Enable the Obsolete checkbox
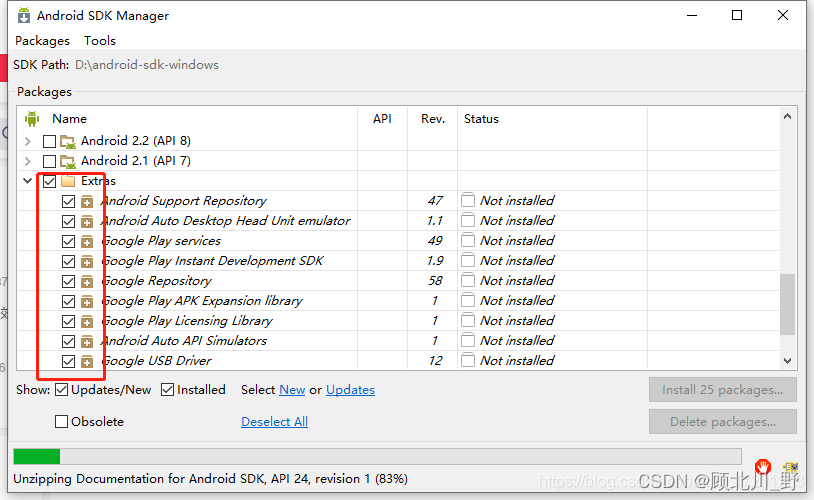Viewport: 814px width, 500px height. click(x=61, y=421)
